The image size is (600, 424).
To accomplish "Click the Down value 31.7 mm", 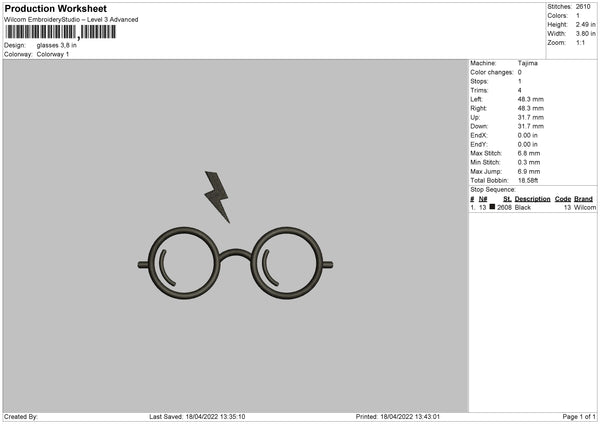I will (530, 126).
